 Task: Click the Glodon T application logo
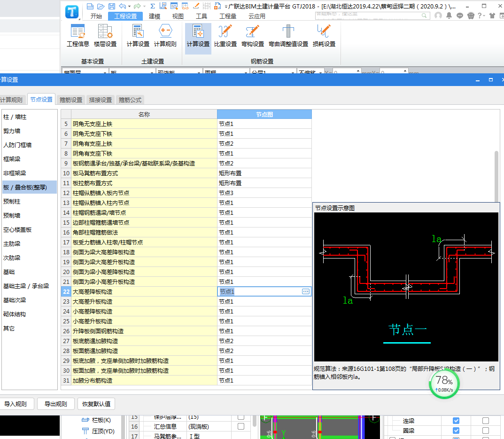click(x=72, y=12)
